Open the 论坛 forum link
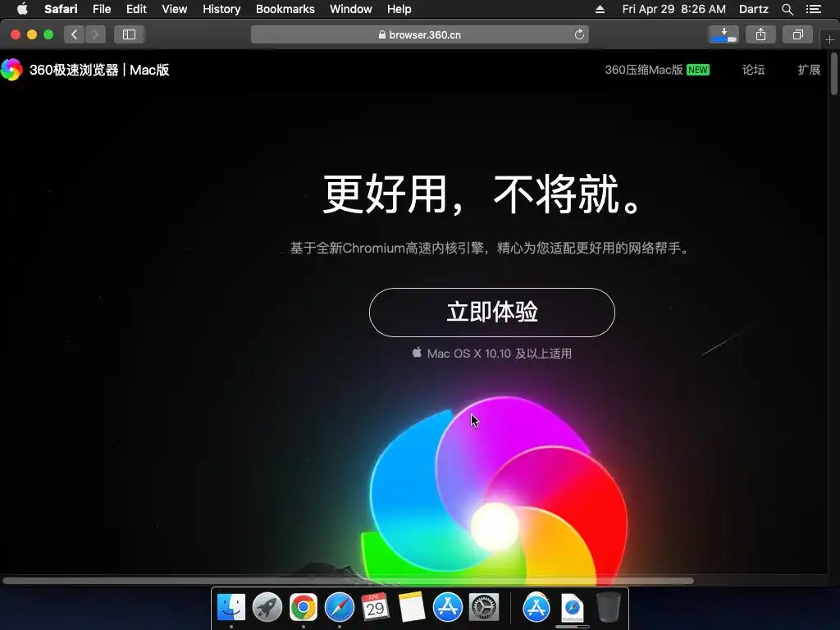 [x=753, y=70]
